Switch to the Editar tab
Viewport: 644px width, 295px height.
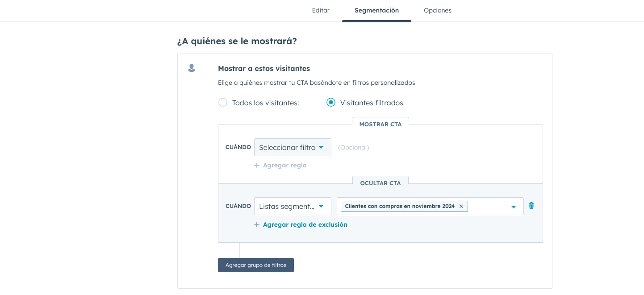pyautogui.click(x=321, y=10)
